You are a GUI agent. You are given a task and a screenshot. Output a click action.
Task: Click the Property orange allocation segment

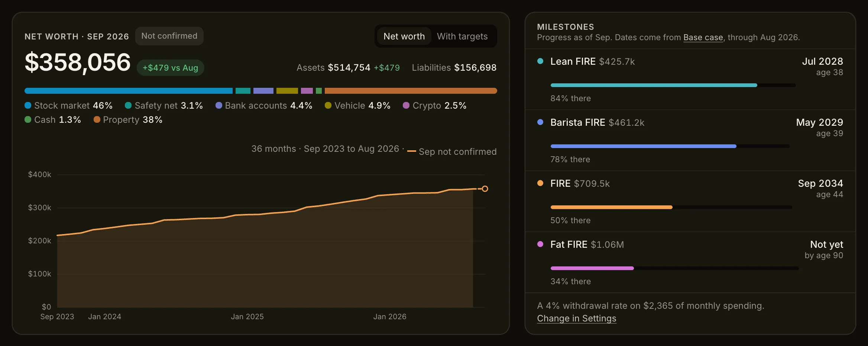pyautogui.click(x=411, y=91)
